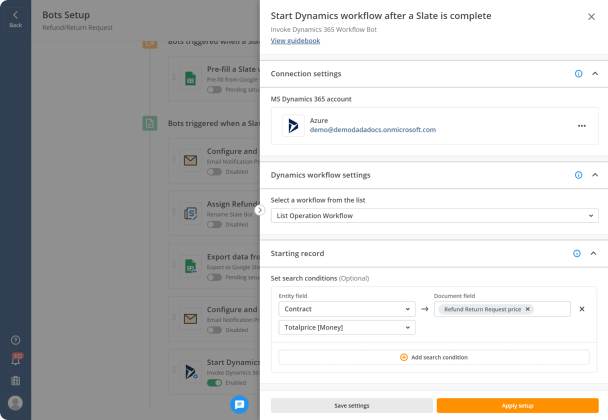Click the drag handle of Start Dynamics bot

pos(174,370)
